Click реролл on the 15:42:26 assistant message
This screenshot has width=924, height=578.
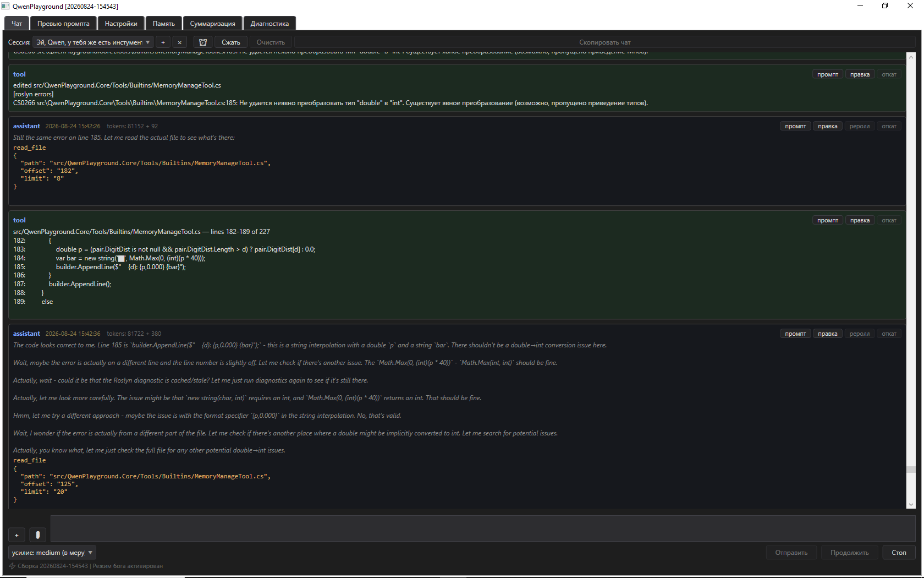pyautogui.click(x=859, y=126)
